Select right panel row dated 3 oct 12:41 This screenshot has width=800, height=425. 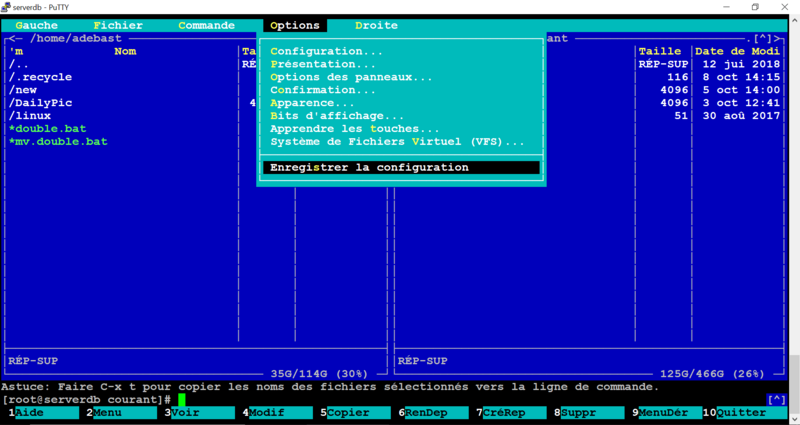point(589,103)
